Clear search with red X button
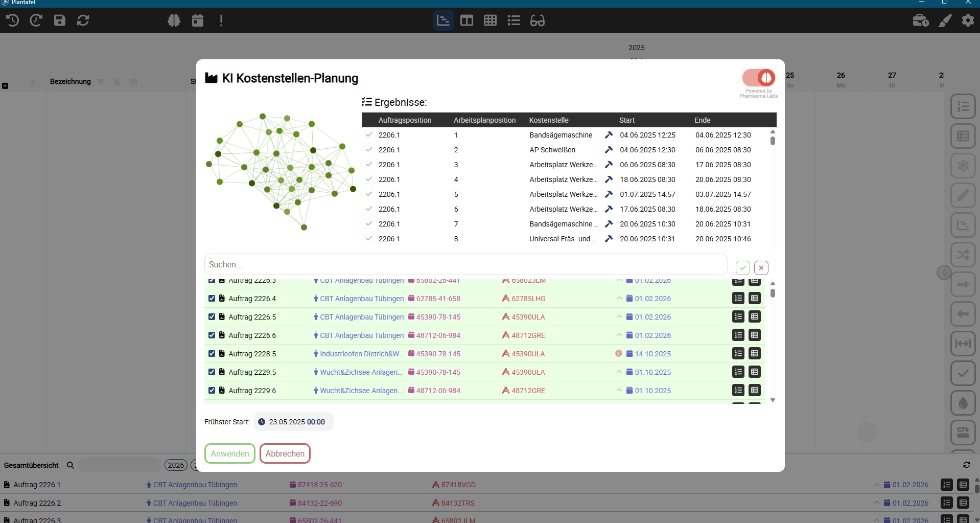The image size is (980, 523). tap(761, 268)
